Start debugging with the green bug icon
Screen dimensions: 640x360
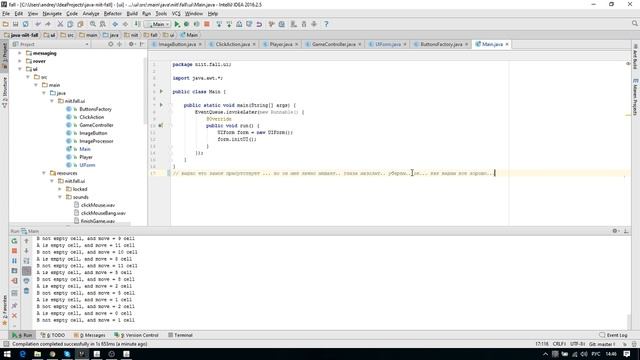pyautogui.click(x=187, y=24)
